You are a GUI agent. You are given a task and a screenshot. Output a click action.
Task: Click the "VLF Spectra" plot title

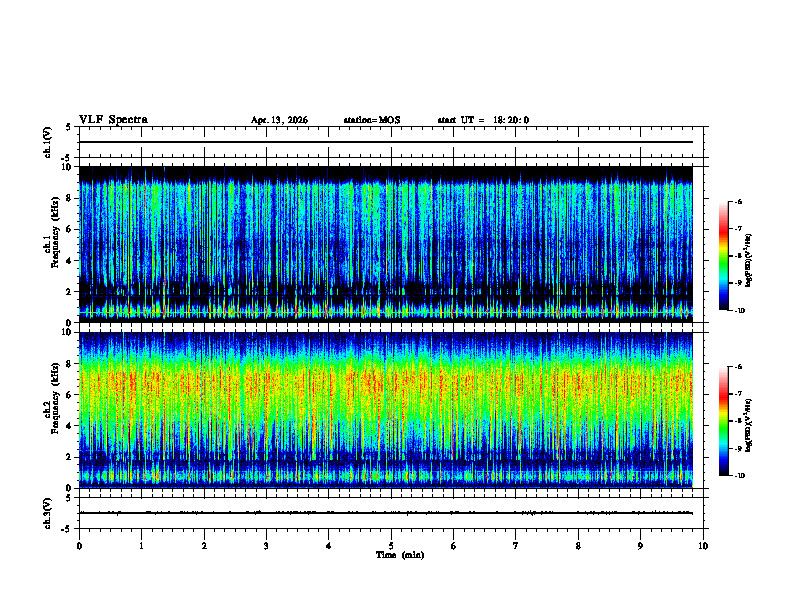tap(113, 120)
